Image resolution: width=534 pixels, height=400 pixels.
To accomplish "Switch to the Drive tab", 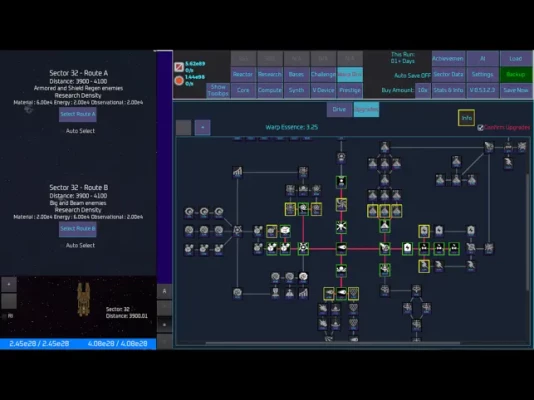I will [x=339, y=109].
